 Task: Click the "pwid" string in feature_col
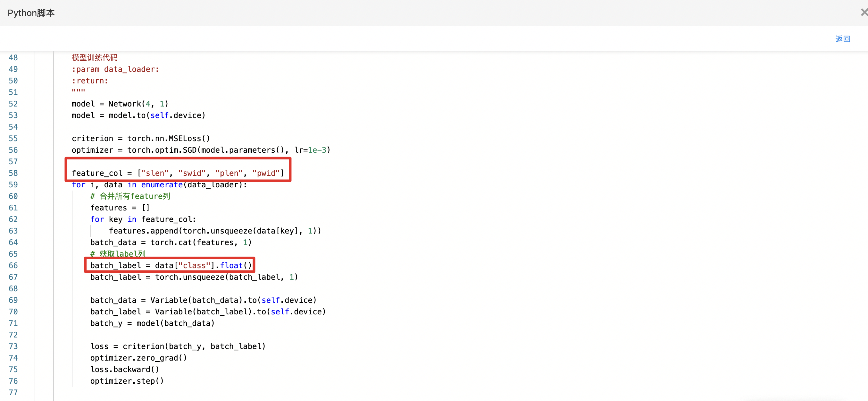(x=265, y=173)
